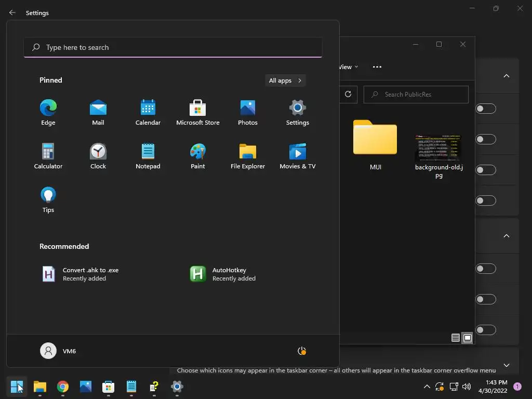Open Notepad from the taskbar
Screen dimensions: 532x399
click(x=131, y=387)
